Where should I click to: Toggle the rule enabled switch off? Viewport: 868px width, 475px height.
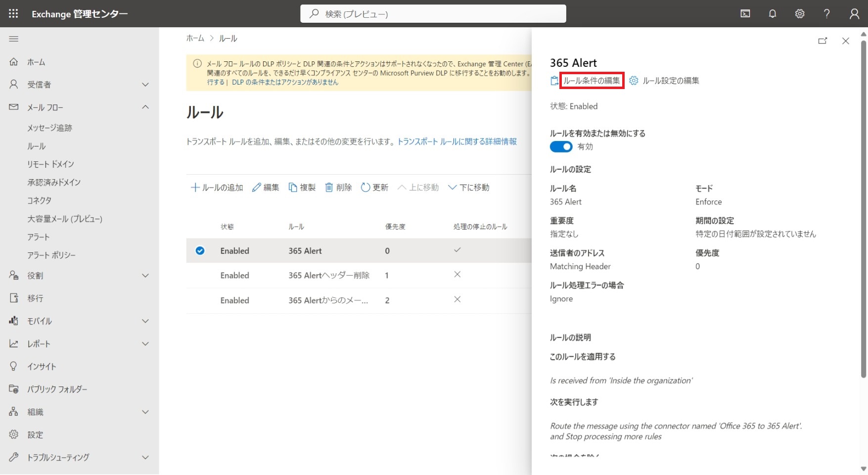pos(561,147)
